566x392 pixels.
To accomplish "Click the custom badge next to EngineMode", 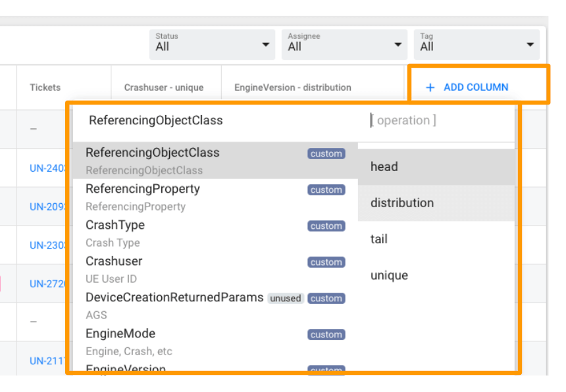I will tap(326, 334).
